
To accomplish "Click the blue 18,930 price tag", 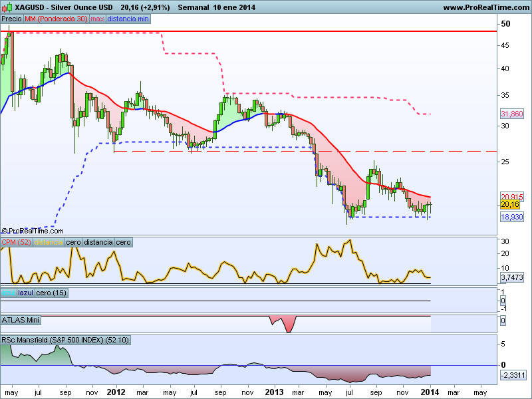I will 510,217.
